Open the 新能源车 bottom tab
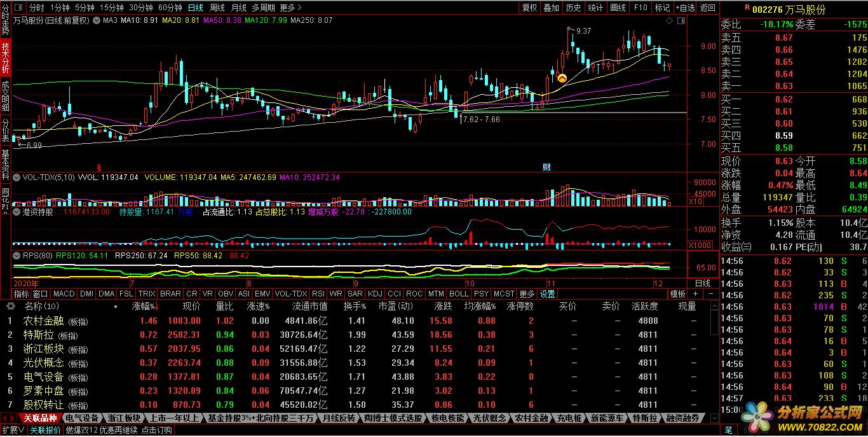The image size is (868, 437). pyautogui.click(x=606, y=418)
